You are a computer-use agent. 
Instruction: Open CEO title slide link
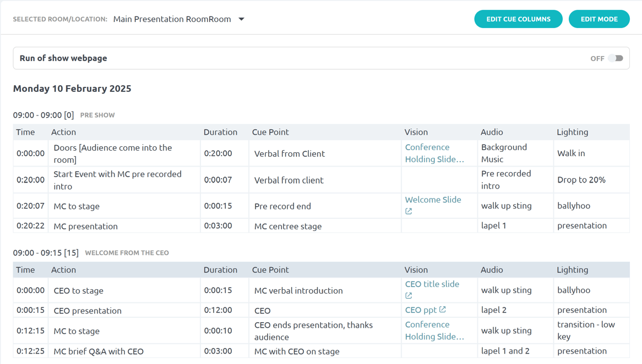(x=432, y=284)
